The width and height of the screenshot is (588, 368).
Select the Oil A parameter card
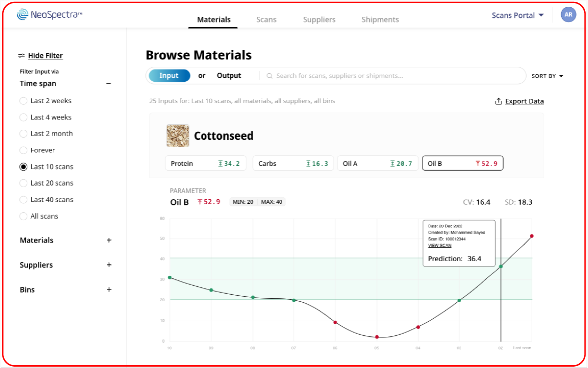pyautogui.click(x=378, y=163)
